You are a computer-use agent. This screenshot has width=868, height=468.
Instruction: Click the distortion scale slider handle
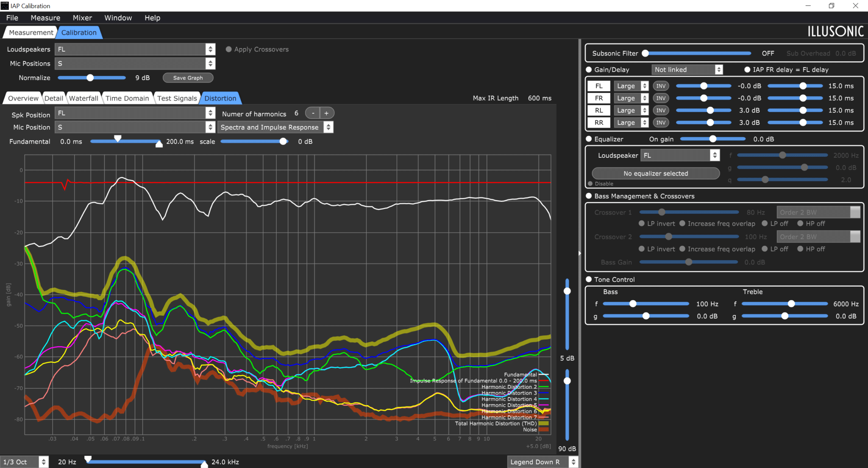pos(283,142)
